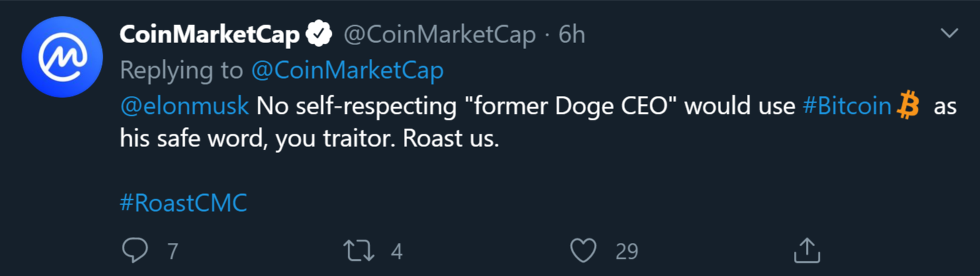Click the verified badge next to CoinMarketCap
Viewport: 980px width, 276px height.
pyautogui.click(x=318, y=34)
